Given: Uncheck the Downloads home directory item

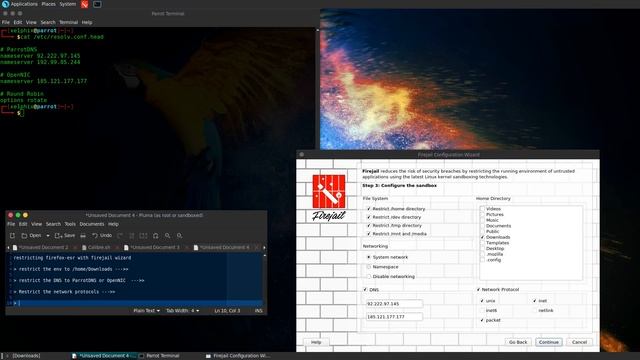Looking at the screenshot, I should [x=482, y=237].
